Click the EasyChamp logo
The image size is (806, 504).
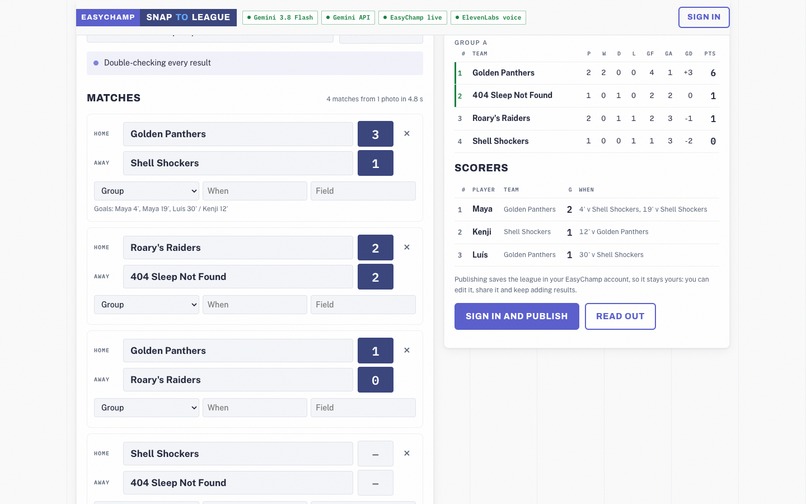click(108, 17)
